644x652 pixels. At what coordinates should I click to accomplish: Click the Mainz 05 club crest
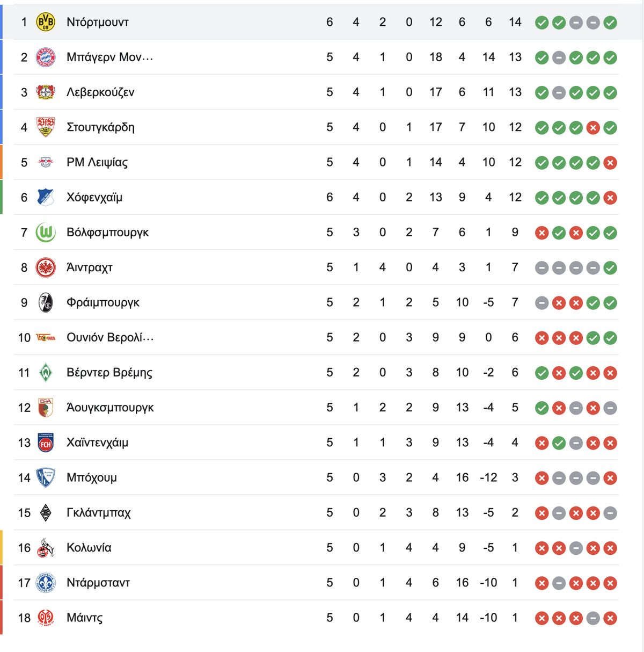(46, 618)
